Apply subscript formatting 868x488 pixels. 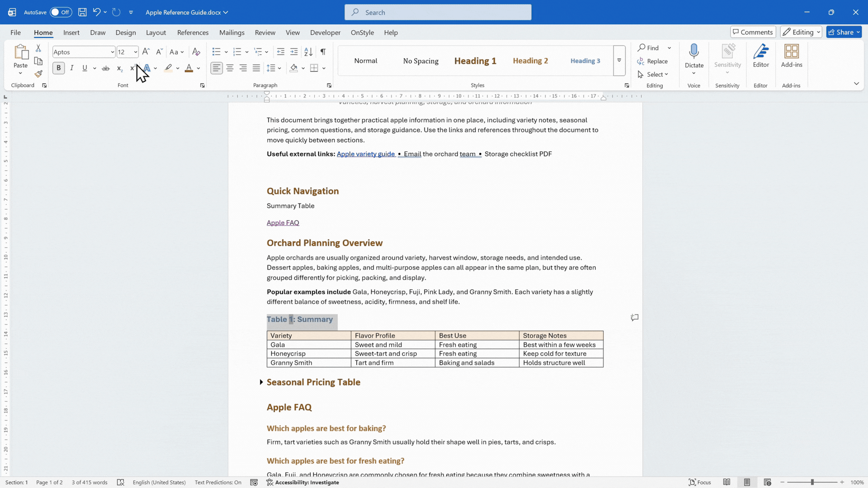[x=119, y=68]
